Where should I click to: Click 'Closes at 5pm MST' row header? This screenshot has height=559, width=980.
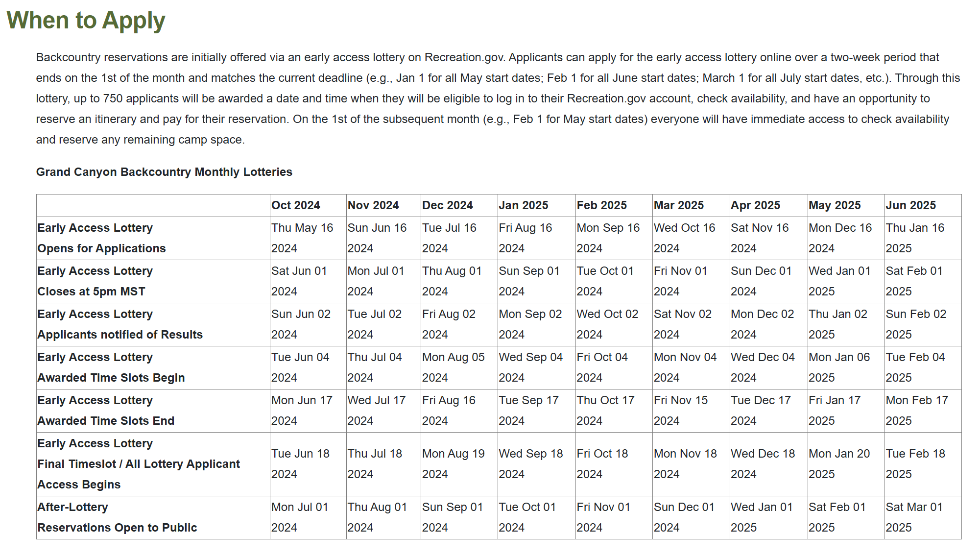pos(91,292)
